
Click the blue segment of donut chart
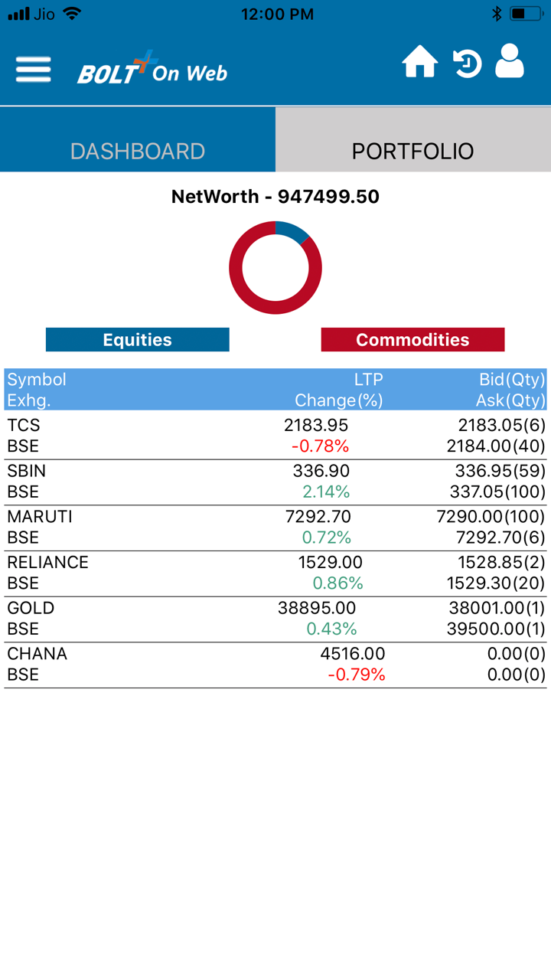291,230
